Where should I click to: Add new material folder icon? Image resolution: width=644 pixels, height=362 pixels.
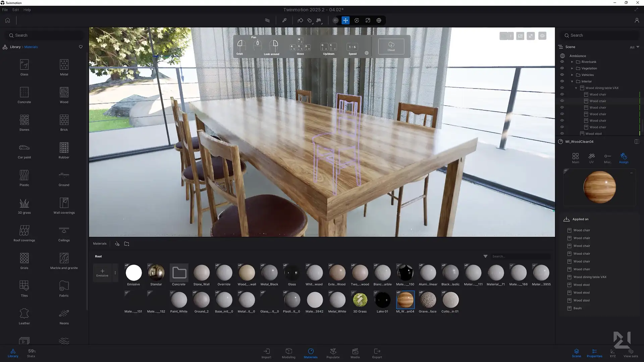(126, 244)
